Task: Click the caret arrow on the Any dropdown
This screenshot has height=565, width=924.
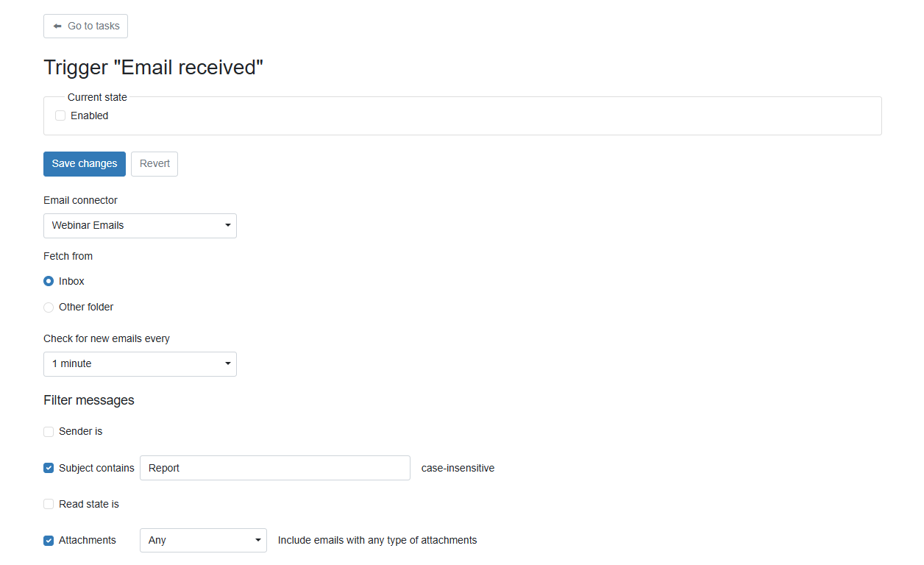Action: click(x=258, y=541)
